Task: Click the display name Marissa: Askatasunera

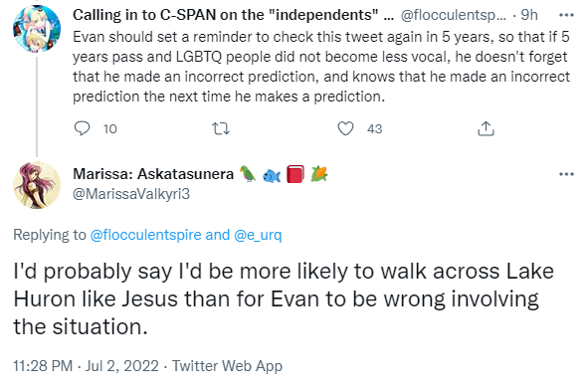Action: pos(153,174)
